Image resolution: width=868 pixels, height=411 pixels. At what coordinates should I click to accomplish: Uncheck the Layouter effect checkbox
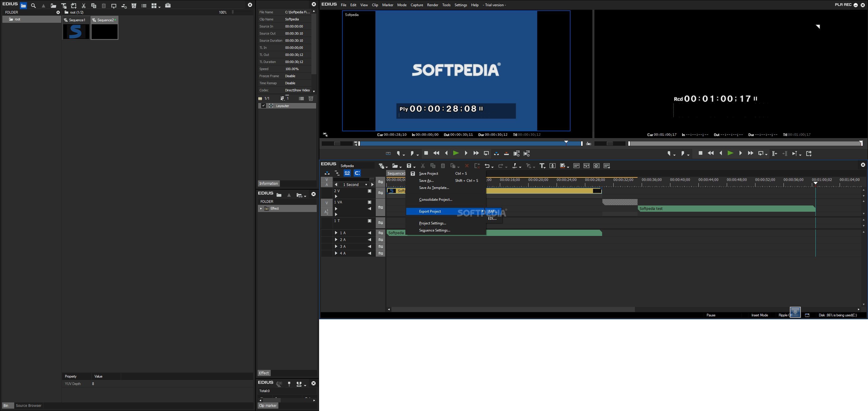pos(264,106)
